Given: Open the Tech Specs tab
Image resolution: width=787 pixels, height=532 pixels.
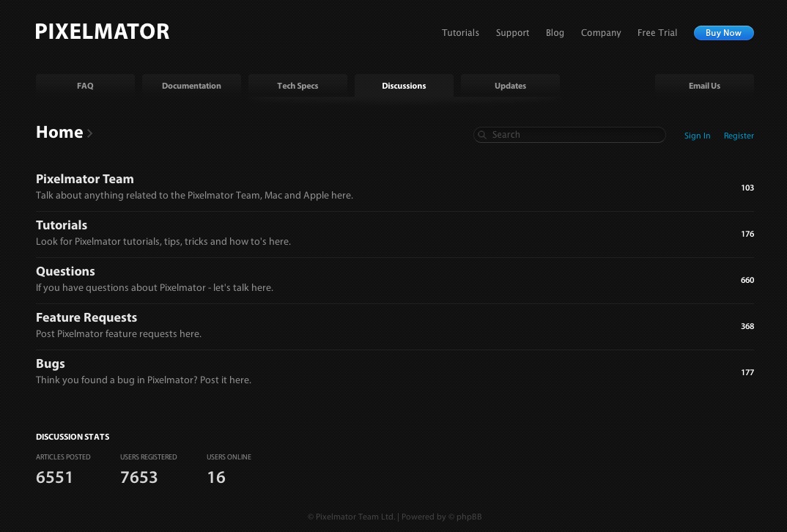Looking at the screenshot, I should click(298, 86).
